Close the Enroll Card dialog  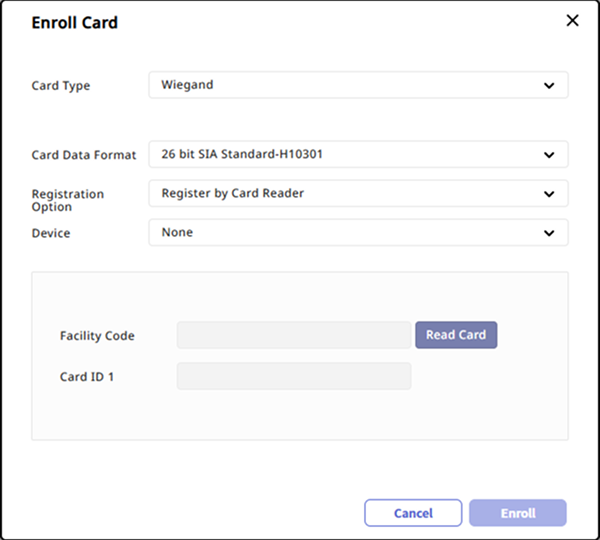point(572,21)
